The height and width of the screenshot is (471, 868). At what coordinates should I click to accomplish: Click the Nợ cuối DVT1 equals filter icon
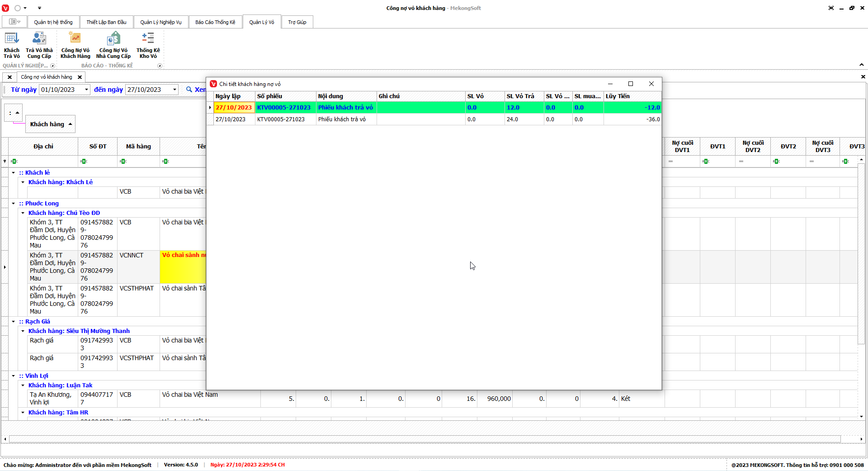(x=671, y=162)
